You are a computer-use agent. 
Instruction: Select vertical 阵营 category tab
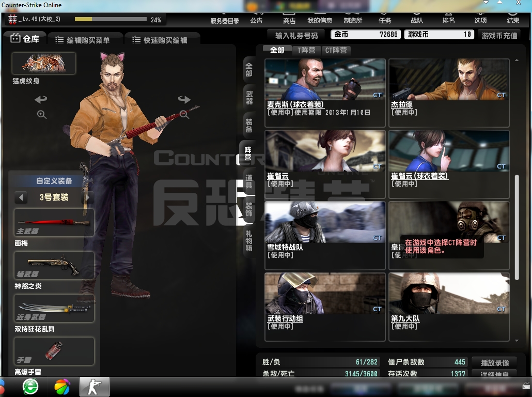coord(248,153)
